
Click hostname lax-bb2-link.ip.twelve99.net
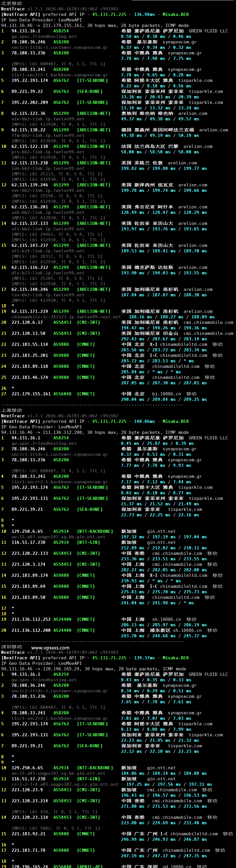pyautogui.click(x=48, y=295)
